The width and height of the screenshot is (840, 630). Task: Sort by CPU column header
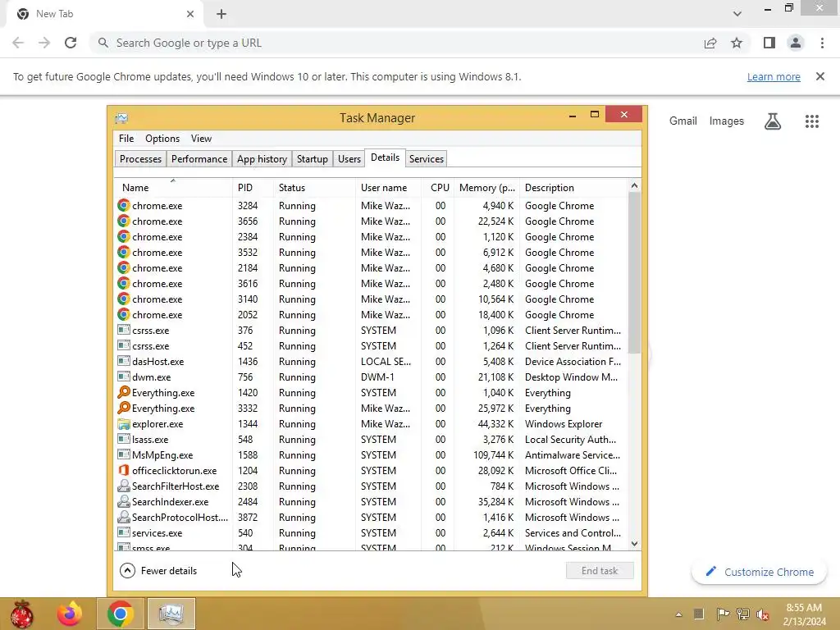pyautogui.click(x=440, y=188)
